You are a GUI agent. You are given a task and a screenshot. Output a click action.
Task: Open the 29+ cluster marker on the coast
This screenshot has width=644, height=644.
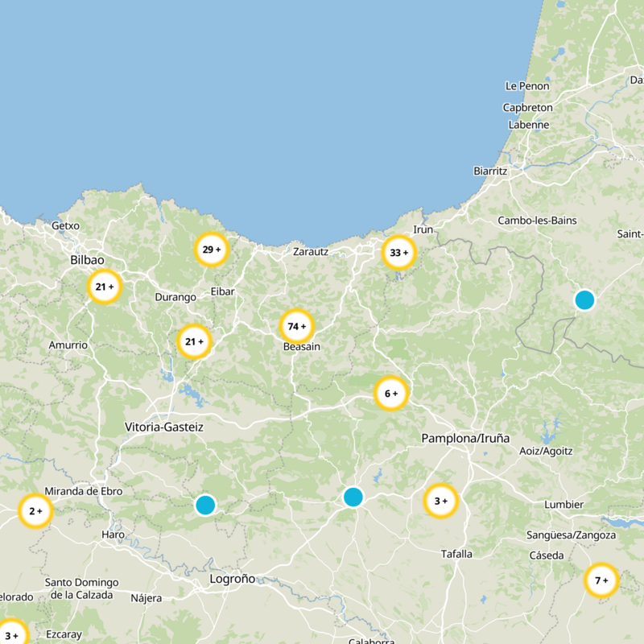pos(212,250)
